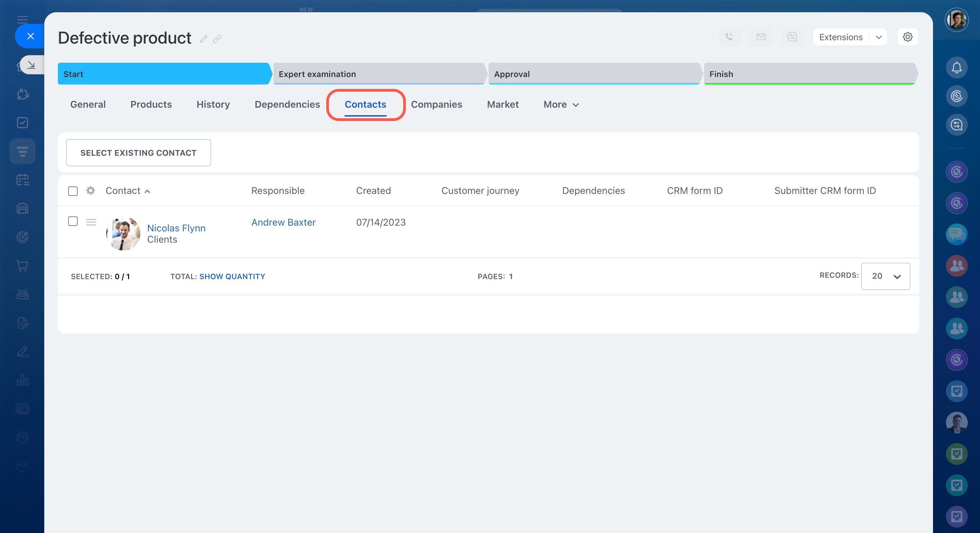Open grid column settings gear icon
This screenshot has height=533, width=980.
pos(90,191)
